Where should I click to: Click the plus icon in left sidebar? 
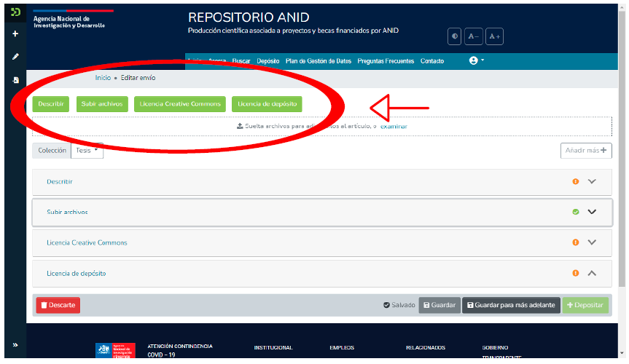pos(15,33)
